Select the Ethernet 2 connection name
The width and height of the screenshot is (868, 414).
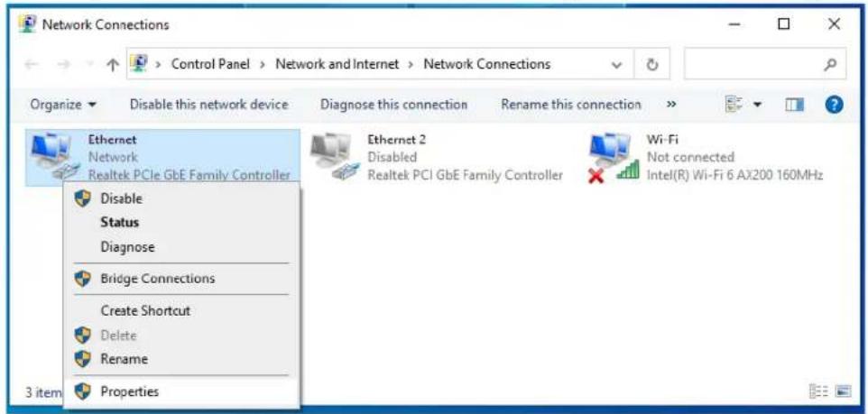pyautogui.click(x=396, y=140)
